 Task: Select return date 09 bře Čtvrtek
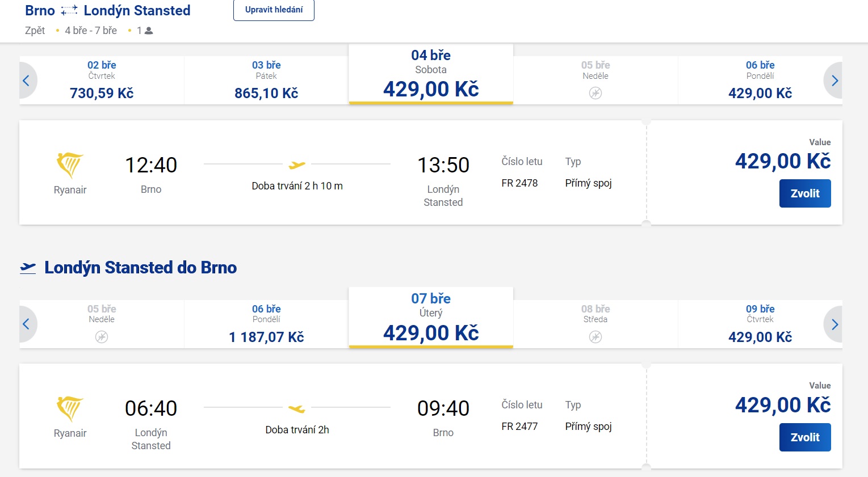point(760,324)
